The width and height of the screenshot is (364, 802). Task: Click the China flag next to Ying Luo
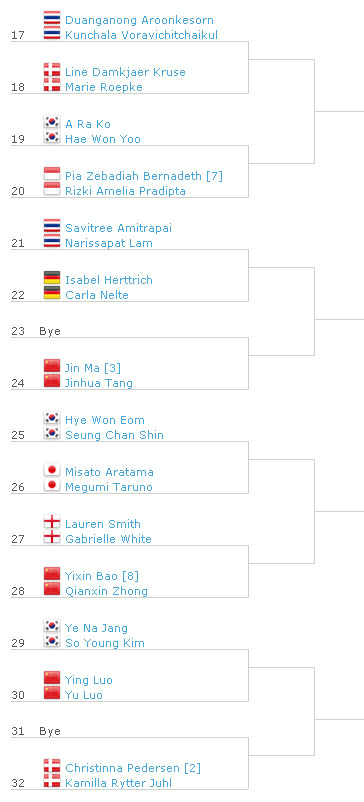coord(52,678)
